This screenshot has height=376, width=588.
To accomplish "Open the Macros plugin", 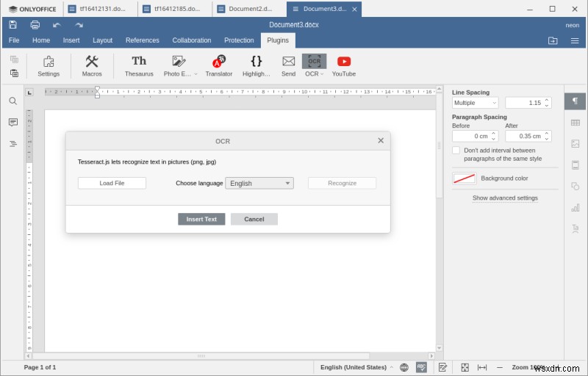I will point(92,66).
